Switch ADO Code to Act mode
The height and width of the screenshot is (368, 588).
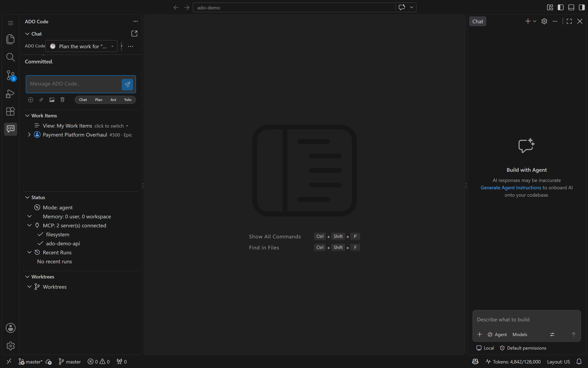(x=113, y=100)
